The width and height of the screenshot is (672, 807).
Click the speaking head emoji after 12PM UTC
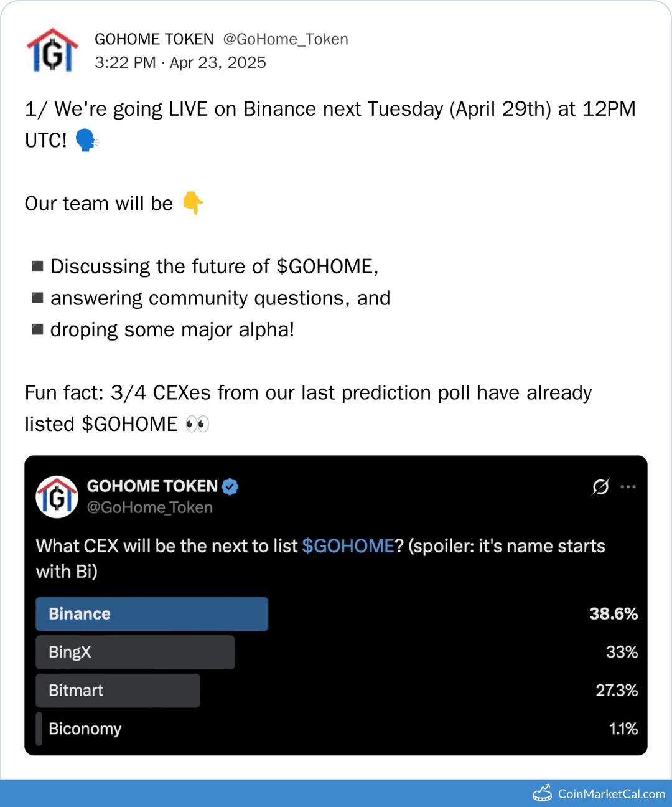(86, 140)
